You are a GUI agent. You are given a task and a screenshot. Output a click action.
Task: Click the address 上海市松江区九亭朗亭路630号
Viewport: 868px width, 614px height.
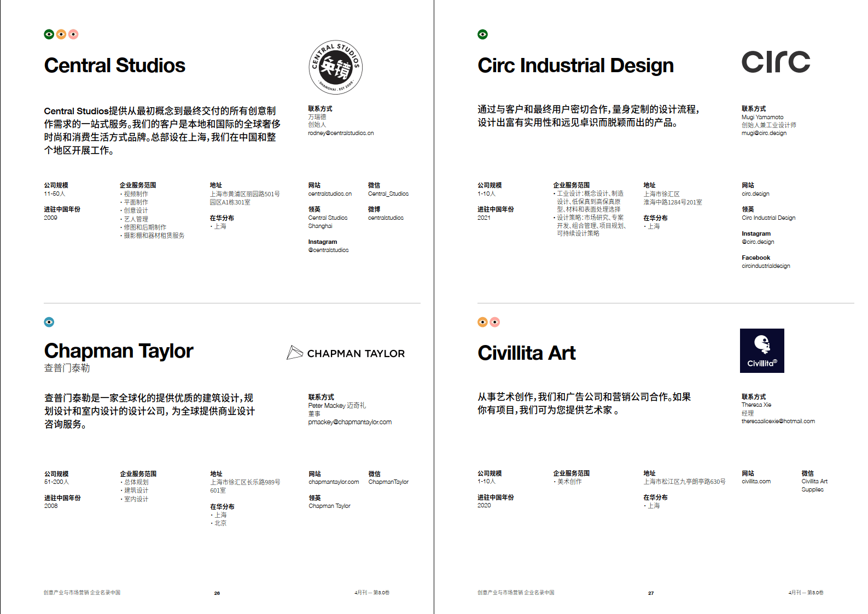[685, 482]
